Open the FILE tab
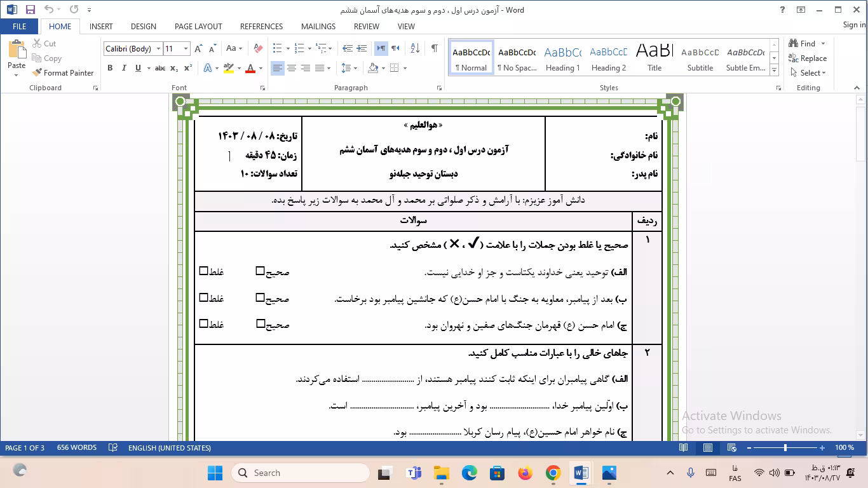 coord(19,27)
